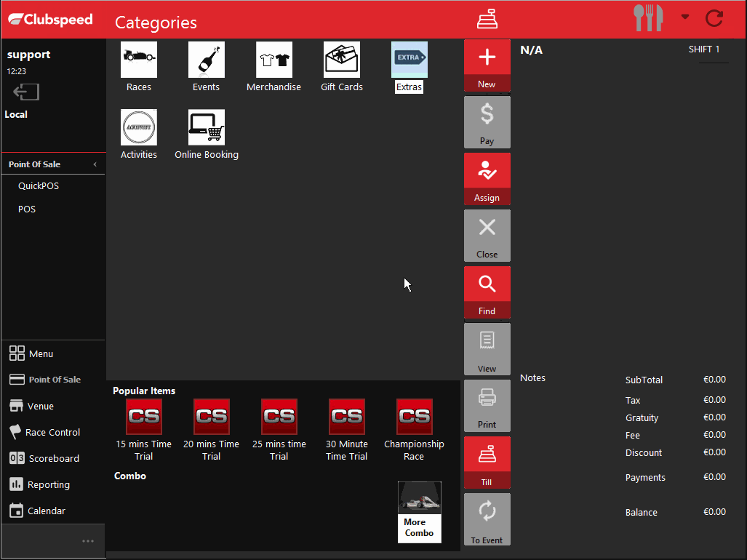Click the Close check button
The height and width of the screenshot is (560, 747).
[x=487, y=236]
